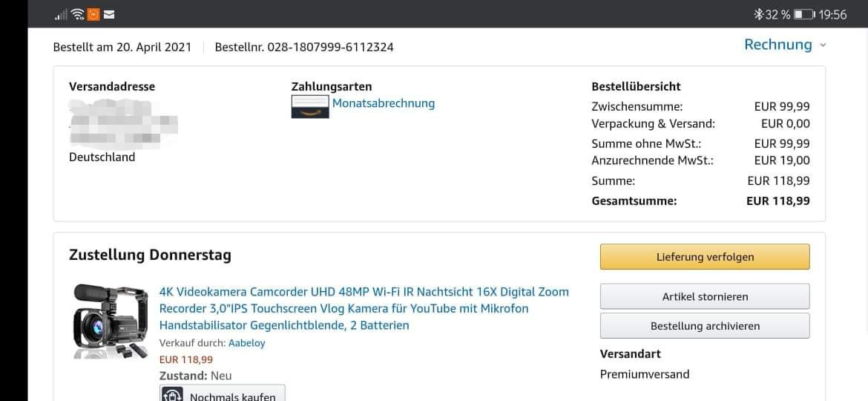868x401 pixels.
Task: Open the Rechnung invoice menu
Action: coord(777,45)
